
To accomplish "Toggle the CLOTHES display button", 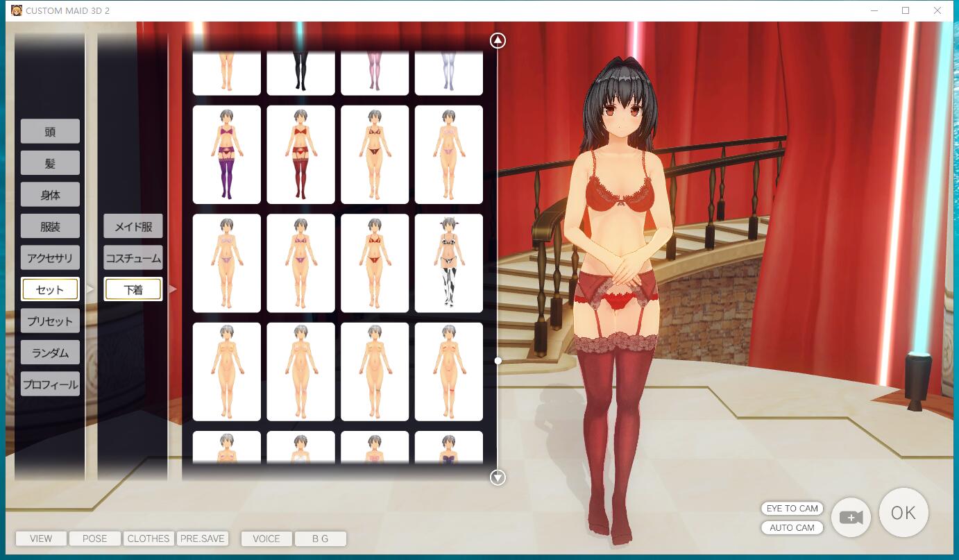I will pos(148,538).
